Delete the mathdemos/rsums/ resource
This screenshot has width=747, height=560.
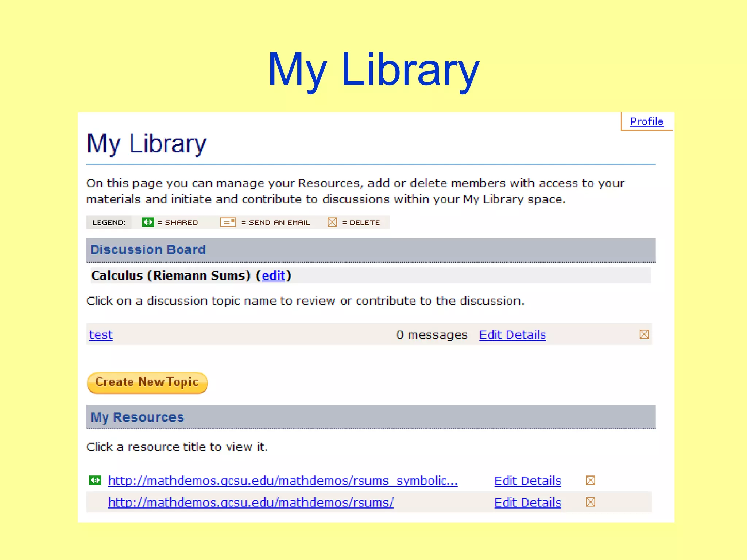point(591,502)
